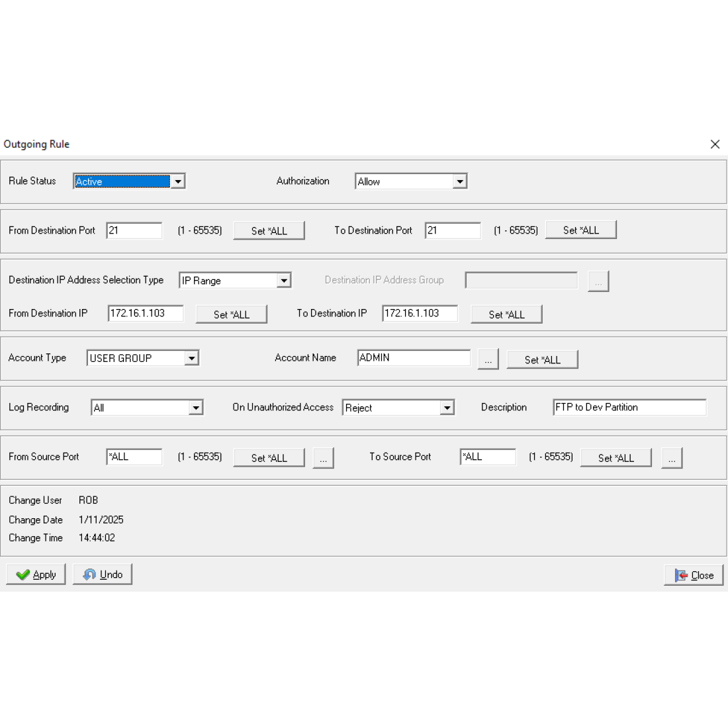Open the Log Recording dropdown
The image size is (728, 728).
click(x=196, y=407)
